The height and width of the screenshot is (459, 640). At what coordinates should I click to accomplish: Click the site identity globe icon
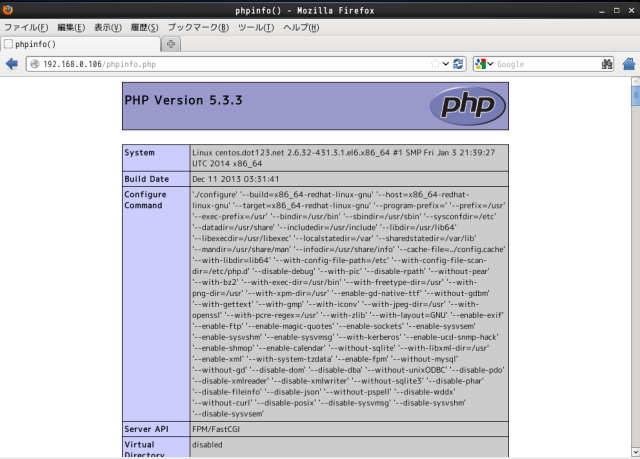pos(35,64)
